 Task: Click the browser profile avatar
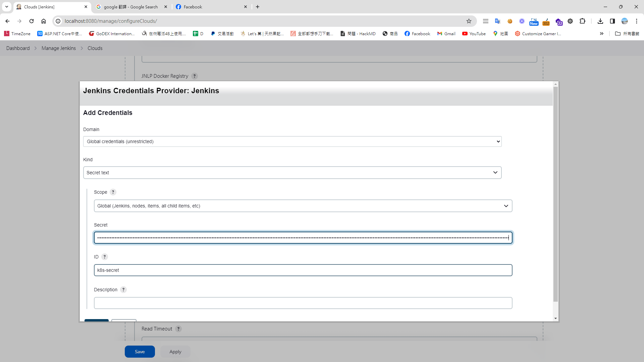(x=625, y=21)
